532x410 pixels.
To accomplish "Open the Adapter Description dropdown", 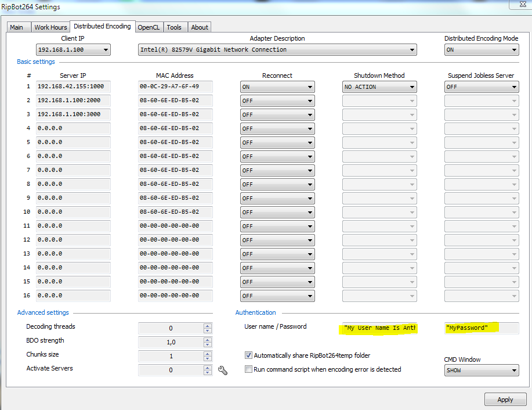I will point(277,50).
